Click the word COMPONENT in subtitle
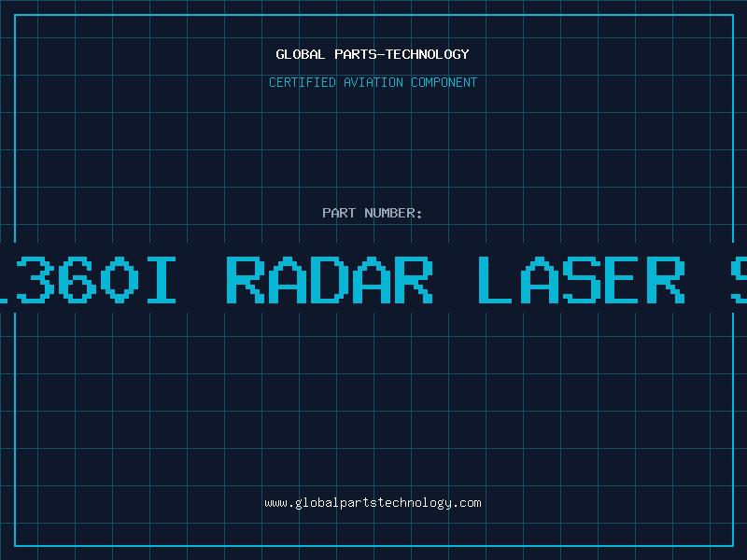Image resolution: width=747 pixels, height=560 pixels. pyautogui.click(x=444, y=82)
